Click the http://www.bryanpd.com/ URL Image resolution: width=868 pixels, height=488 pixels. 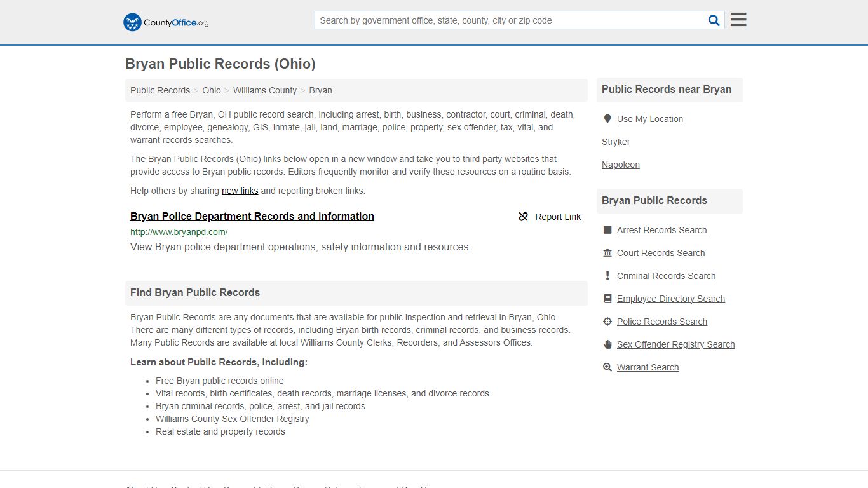click(179, 232)
